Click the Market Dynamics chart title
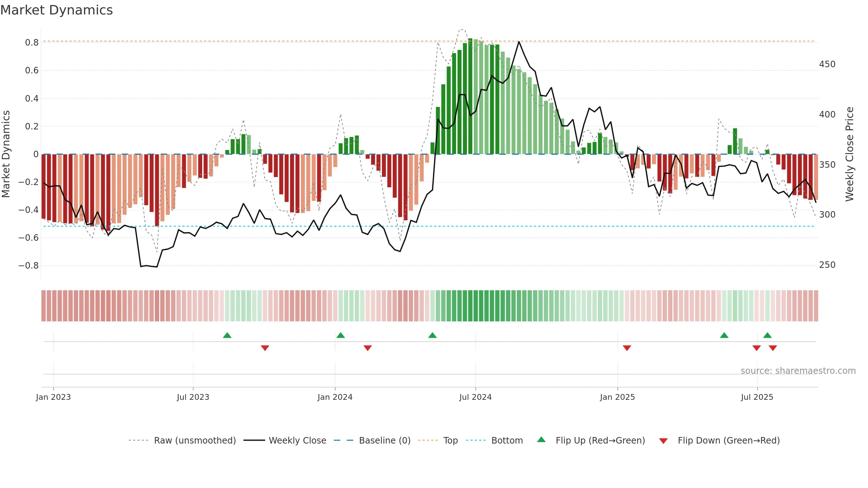868x488 pixels. 56,10
